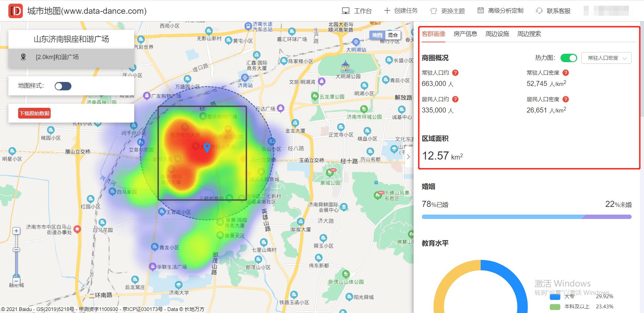Image resolution: width=644 pixels, height=313 pixels.
Task: Click the 52,745 人/km² density value
Action: point(546,83)
